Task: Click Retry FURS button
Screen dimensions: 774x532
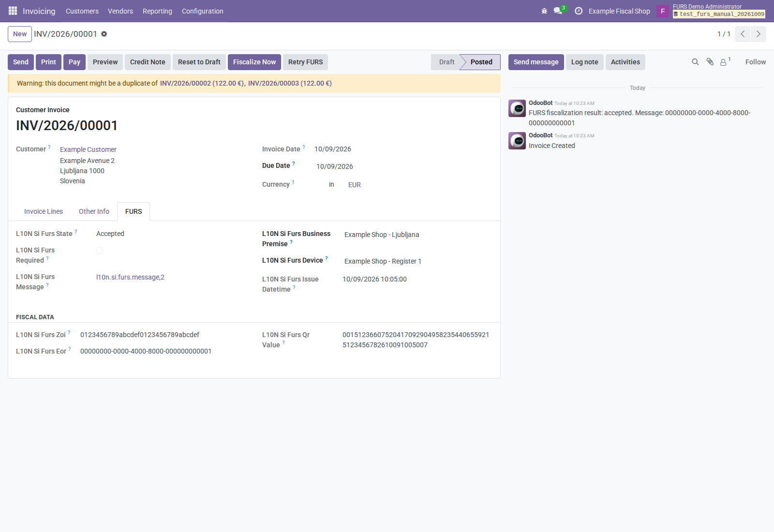Action: click(305, 62)
